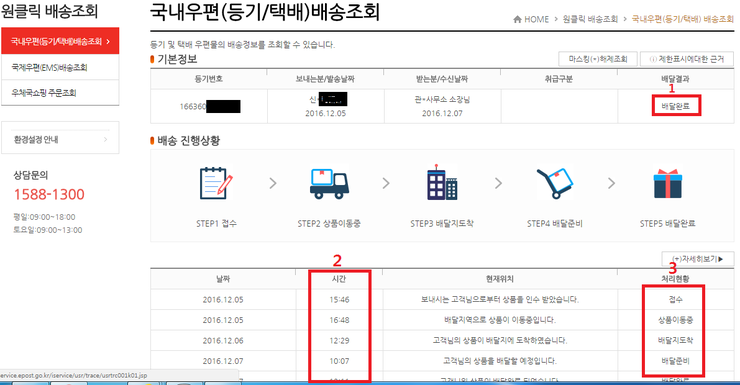Click the 날짜 column header in tracking table
Image resolution: width=740 pixels, height=385 pixels.
click(223, 279)
